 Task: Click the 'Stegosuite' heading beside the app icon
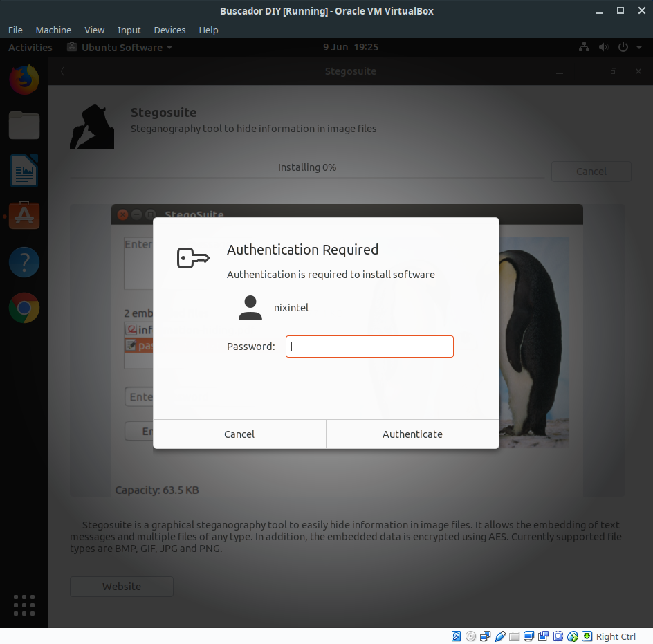tap(164, 113)
